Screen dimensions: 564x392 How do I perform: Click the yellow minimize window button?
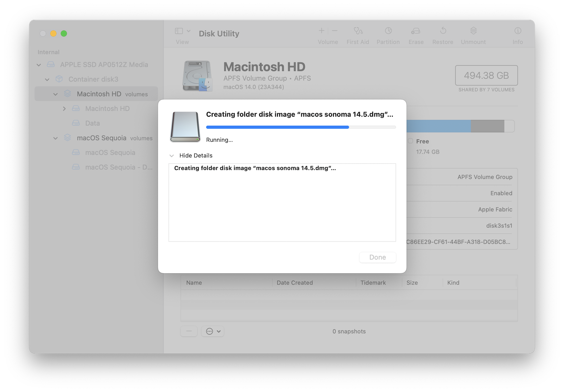coord(53,33)
